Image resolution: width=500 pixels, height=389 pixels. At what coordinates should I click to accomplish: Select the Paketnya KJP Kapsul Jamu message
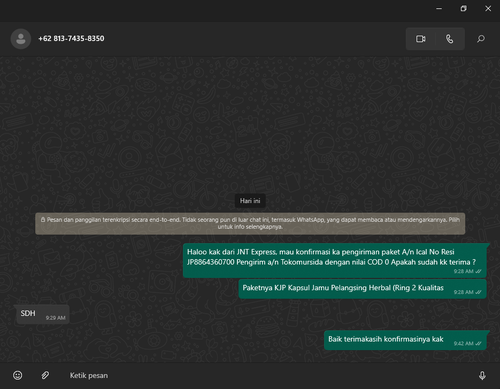pos(362,289)
